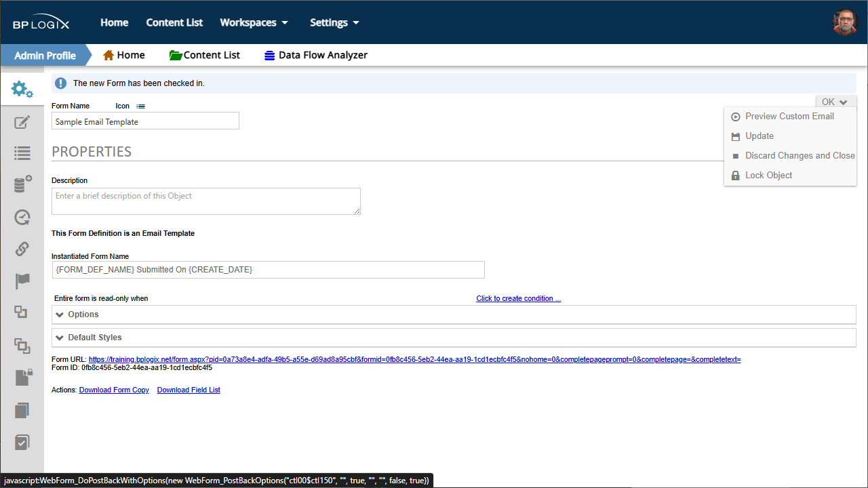Click 'Entire form is read-only when' label
The image size is (868, 488).
tap(101, 298)
